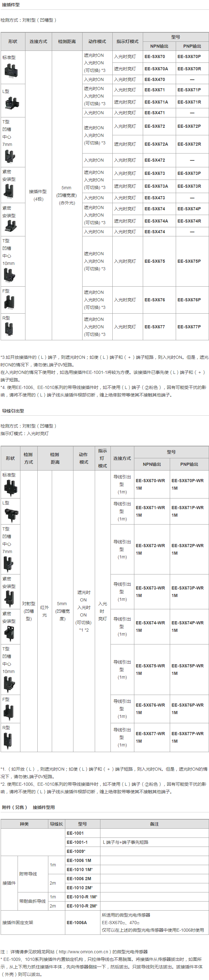The height and width of the screenshot is (980, 209).
Task: Select the EE-SX676 NPN model cell
Action: 159,300
